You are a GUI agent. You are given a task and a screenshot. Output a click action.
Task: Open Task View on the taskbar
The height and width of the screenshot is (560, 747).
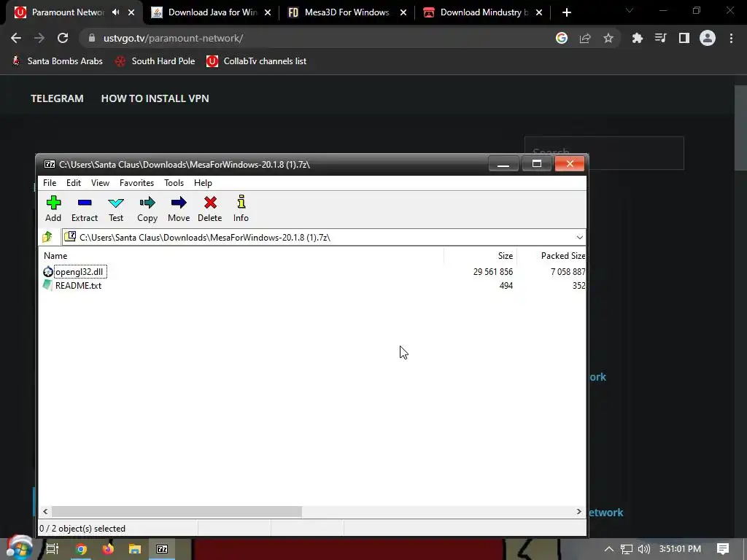(x=53, y=549)
